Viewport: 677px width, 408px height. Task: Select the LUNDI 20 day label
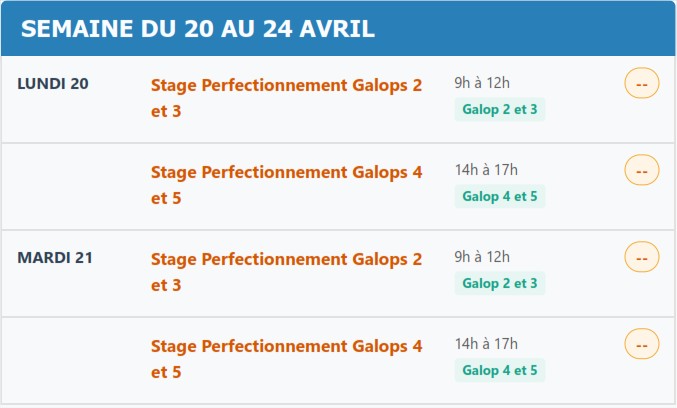pos(53,83)
